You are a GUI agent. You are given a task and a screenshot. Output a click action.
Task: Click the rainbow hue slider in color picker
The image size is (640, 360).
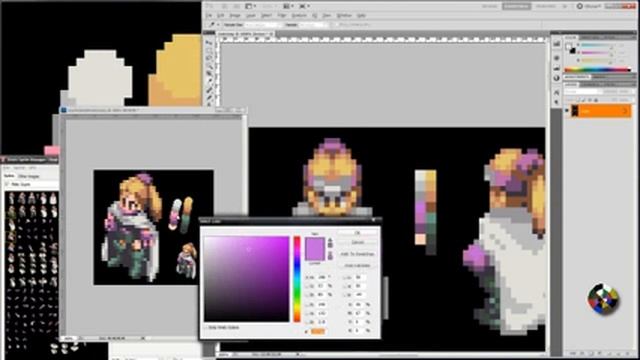[297, 279]
